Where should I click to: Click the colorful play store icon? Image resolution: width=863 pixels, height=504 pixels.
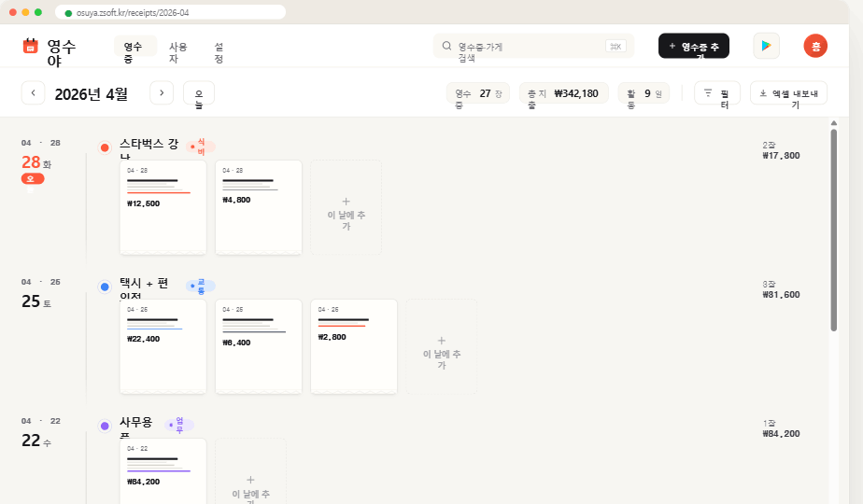pos(766,46)
